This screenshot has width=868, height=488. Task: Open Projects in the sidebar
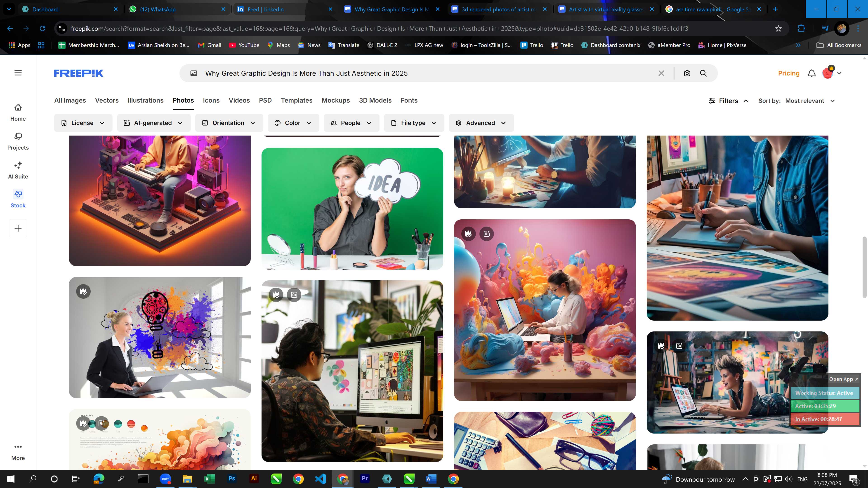18,141
